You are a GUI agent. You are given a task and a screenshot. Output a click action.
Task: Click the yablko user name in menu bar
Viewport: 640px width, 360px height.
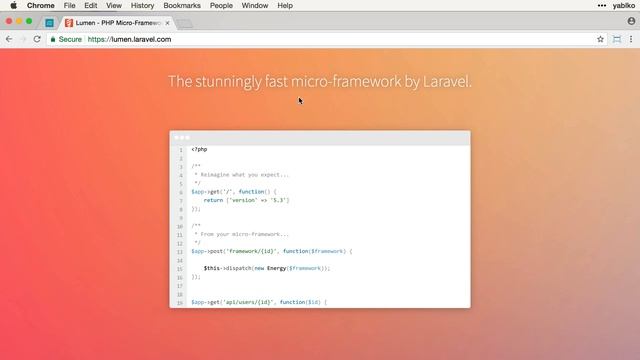pyautogui.click(x=624, y=5)
